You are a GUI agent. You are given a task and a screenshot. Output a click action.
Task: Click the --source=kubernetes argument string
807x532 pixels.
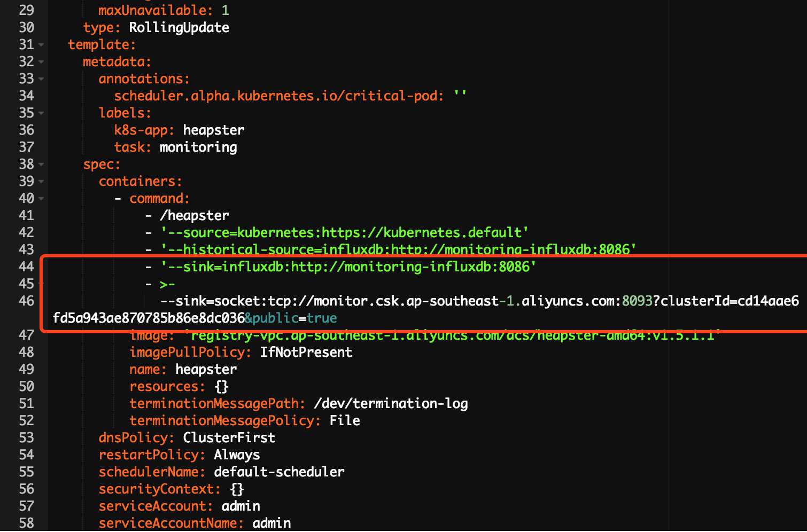[345, 233]
